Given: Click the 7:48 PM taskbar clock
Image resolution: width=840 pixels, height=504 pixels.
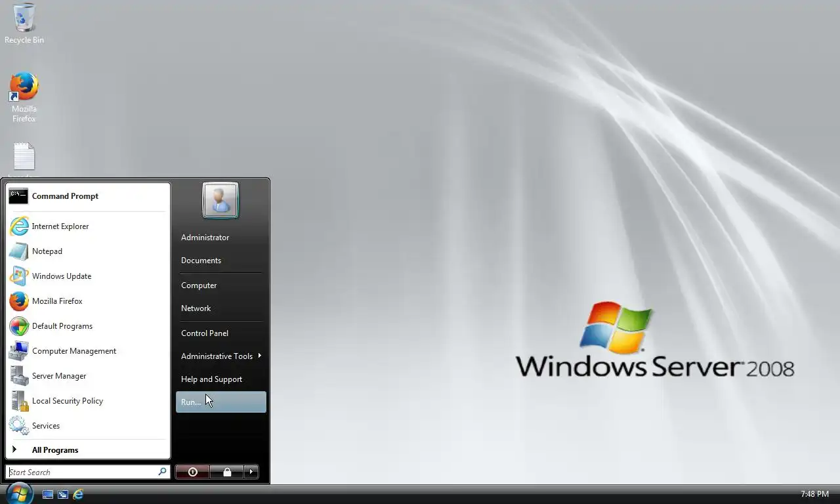Looking at the screenshot, I should [814, 494].
